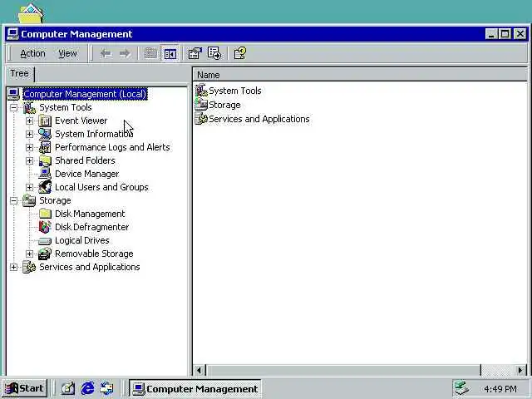Viewport: 532px width, 399px height.
Task: Select Services and Applications tree label
Action: click(x=90, y=267)
